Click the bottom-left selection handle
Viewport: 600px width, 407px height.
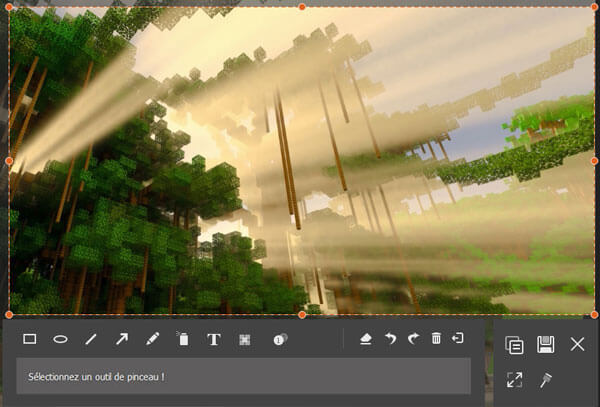(9, 315)
